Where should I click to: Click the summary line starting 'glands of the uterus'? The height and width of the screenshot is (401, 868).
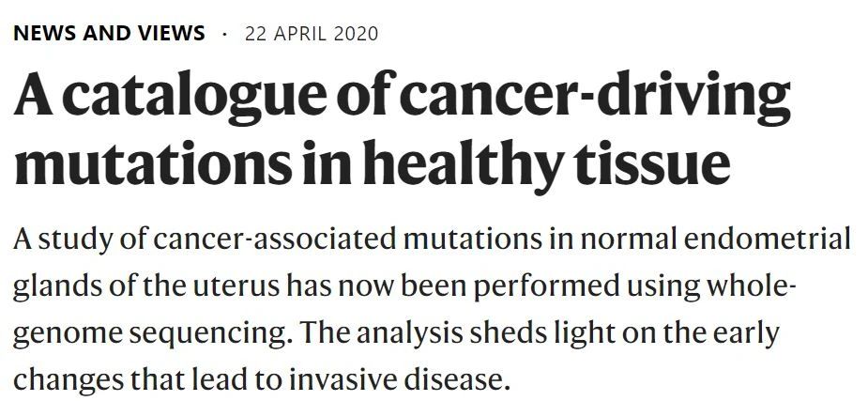coord(404,287)
